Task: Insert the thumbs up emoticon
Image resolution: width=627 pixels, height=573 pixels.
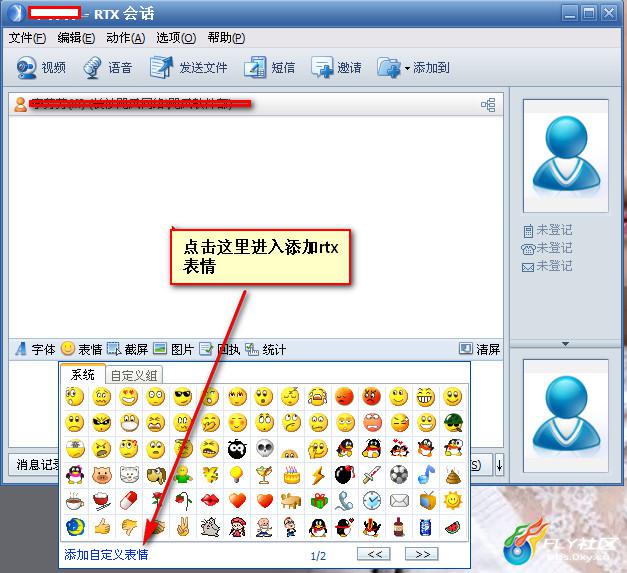Action: tap(102, 527)
